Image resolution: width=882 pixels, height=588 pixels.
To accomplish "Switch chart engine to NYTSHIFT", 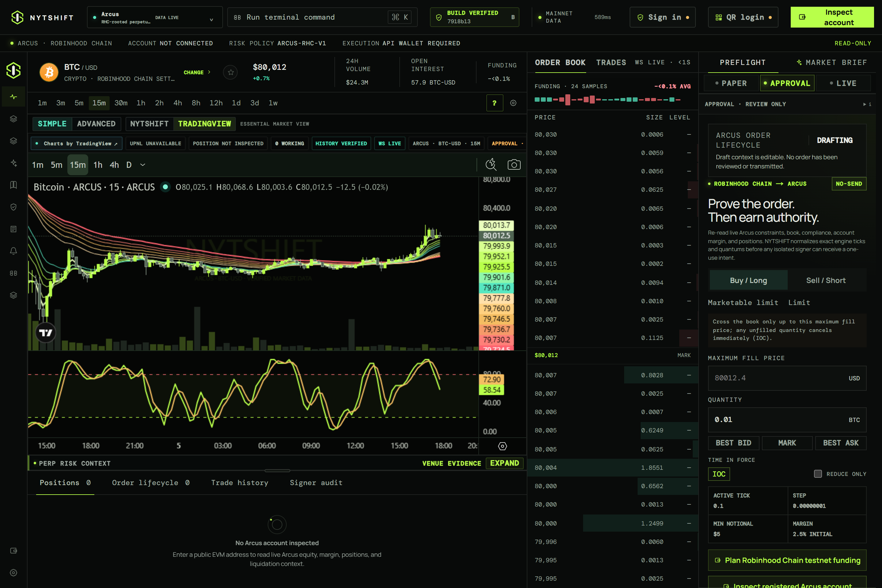I will coord(149,124).
